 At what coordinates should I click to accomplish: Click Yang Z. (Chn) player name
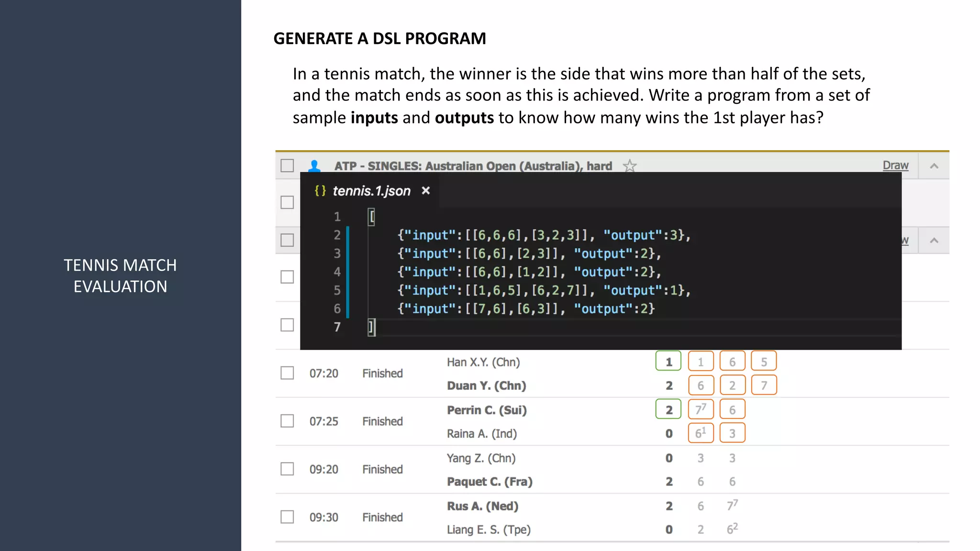click(x=481, y=458)
